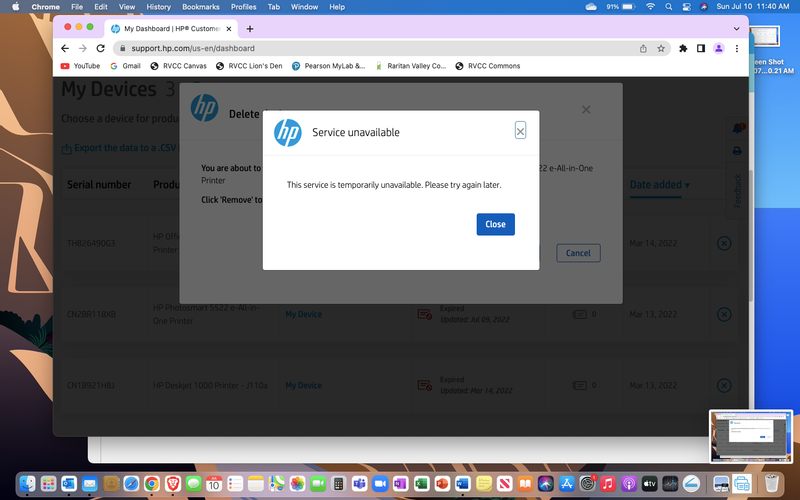Toggle Chrome side panel icon
The image size is (800, 500).
[701, 48]
